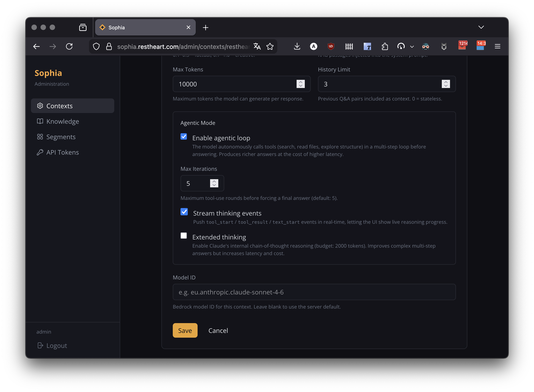Screen dimensions: 534x392
Task: Select the Knowledge sidebar item
Action: point(62,121)
